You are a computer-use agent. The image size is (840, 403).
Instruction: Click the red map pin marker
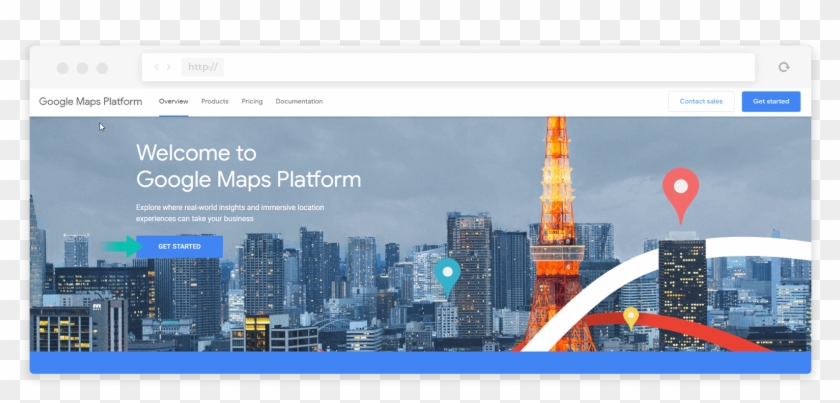(x=680, y=195)
